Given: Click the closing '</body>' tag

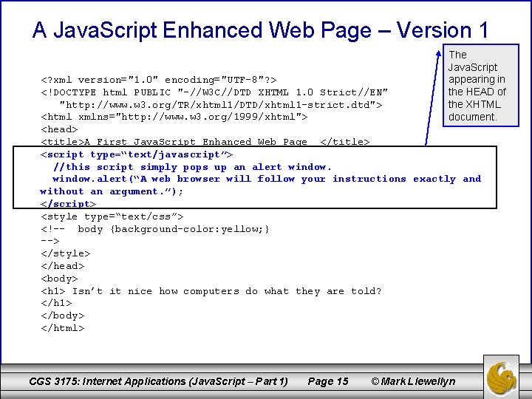Looking at the screenshot, I should pos(62,316).
